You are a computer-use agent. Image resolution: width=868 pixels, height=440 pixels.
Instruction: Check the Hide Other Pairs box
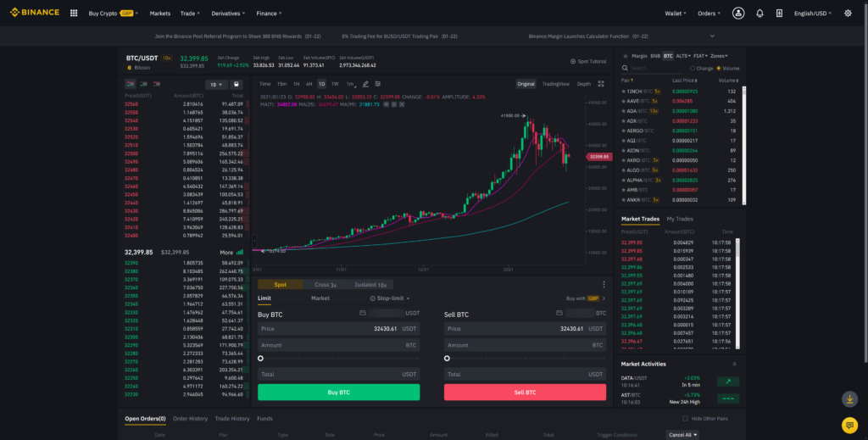(685, 419)
